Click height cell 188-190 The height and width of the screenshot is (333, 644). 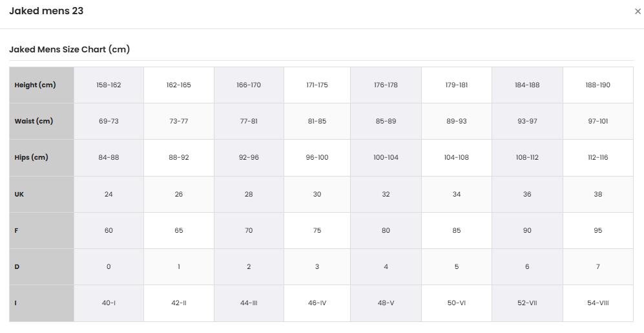(598, 85)
